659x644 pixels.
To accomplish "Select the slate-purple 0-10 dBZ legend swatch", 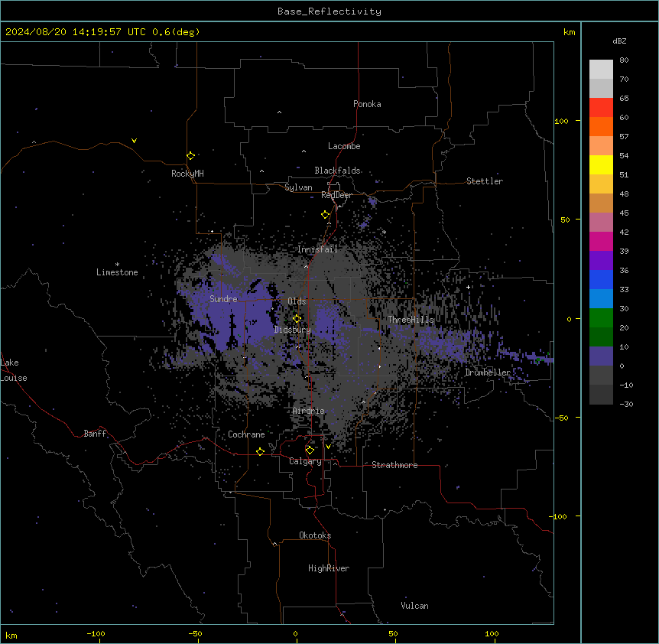I will click(601, 356).
